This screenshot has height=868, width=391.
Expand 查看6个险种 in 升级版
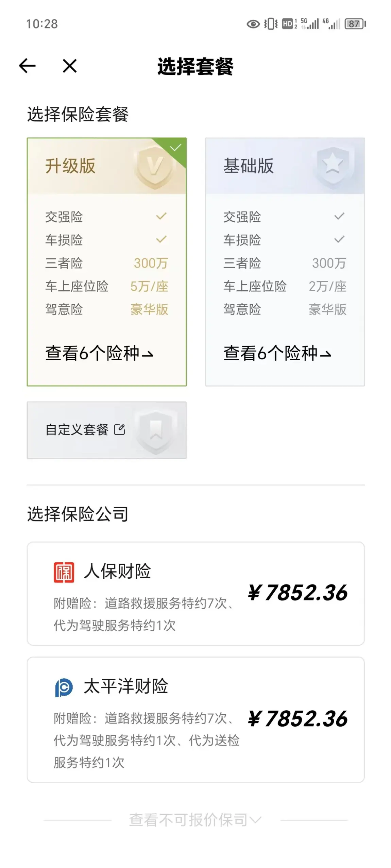(x=99, y=353)
